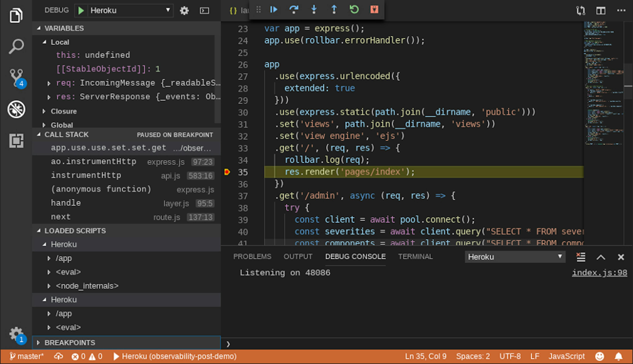Collapse the VARIABLES section
The image size is (633, 364).
[x=39, y=28]
